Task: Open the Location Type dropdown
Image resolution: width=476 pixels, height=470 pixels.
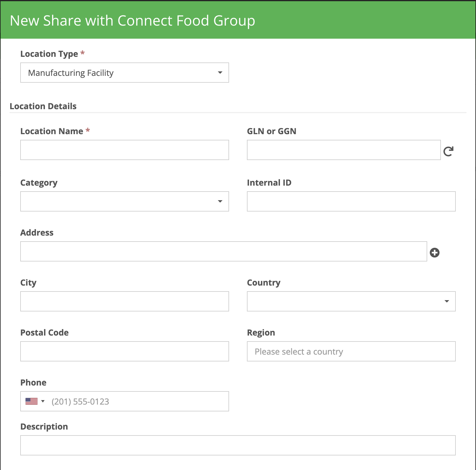Action: 124,73
